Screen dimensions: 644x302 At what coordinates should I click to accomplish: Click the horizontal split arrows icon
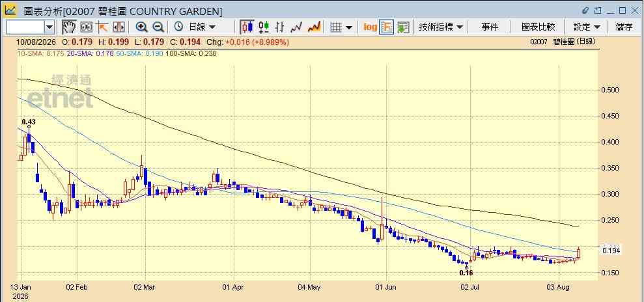[x=119, y=27]
